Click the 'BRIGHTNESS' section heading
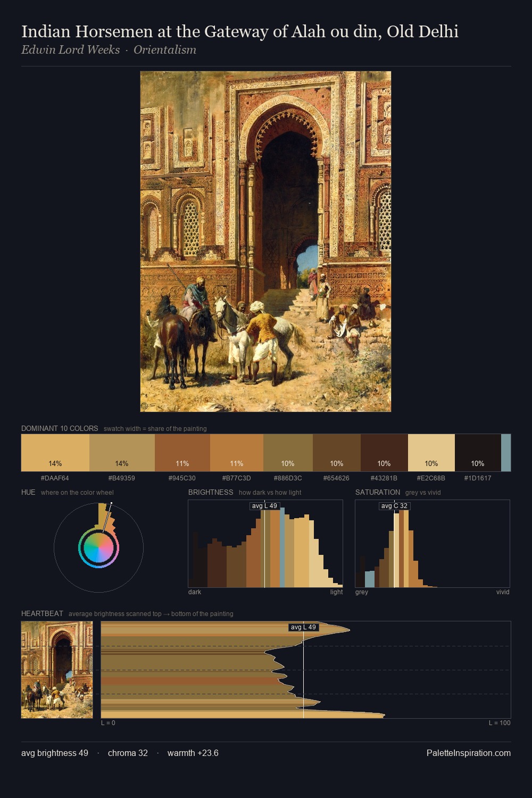The height and width of the screenshot is (798, 532). tap(211, 492)
